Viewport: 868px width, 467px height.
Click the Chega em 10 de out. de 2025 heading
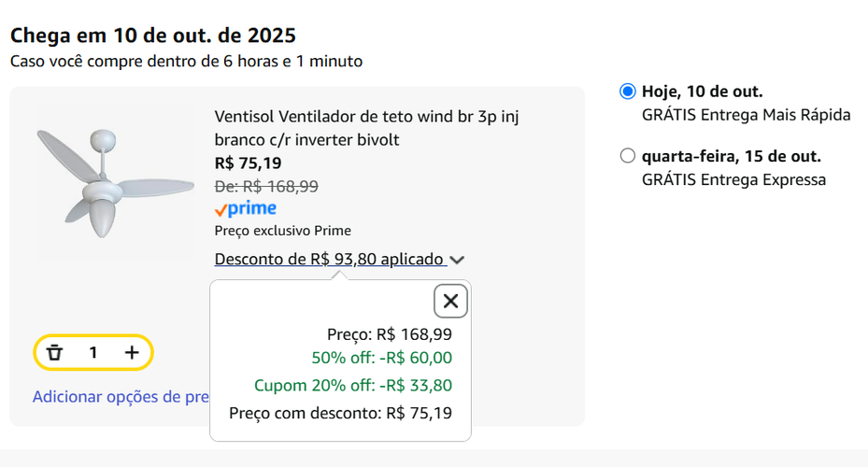coord(153,35)
